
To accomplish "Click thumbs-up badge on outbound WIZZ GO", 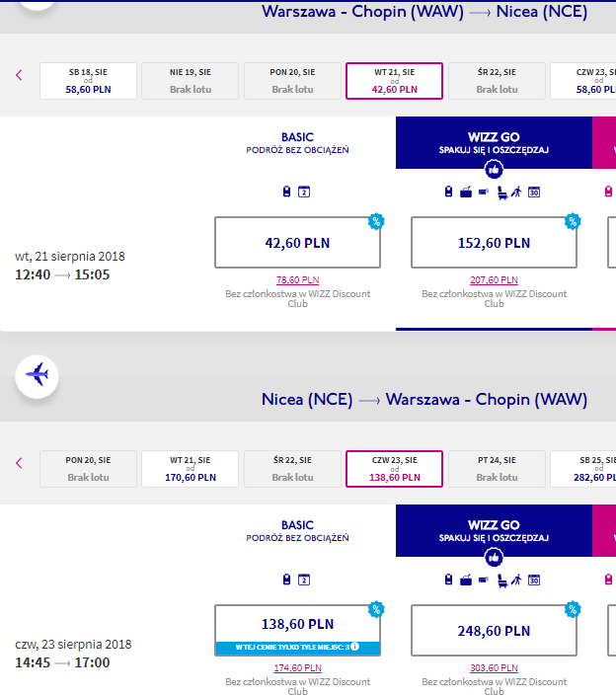I will click(x=494, y=170).
